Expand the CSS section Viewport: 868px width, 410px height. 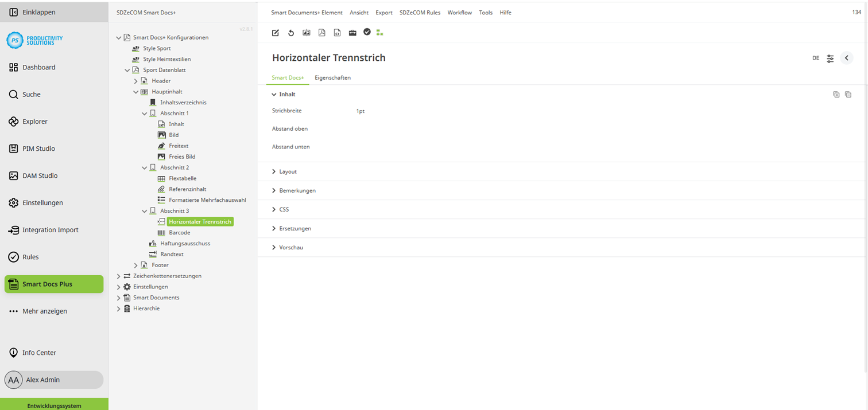[x=284, y=209]
